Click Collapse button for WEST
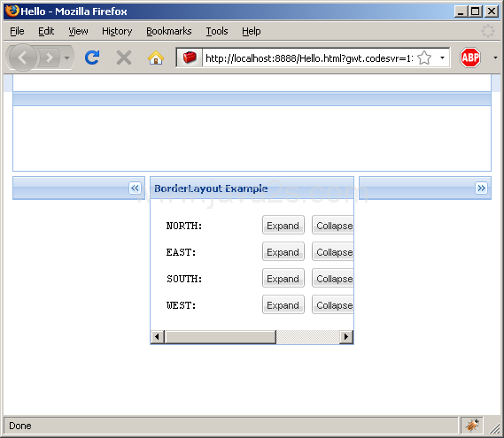This screenshot has height=438, width=504. point(333,305)
